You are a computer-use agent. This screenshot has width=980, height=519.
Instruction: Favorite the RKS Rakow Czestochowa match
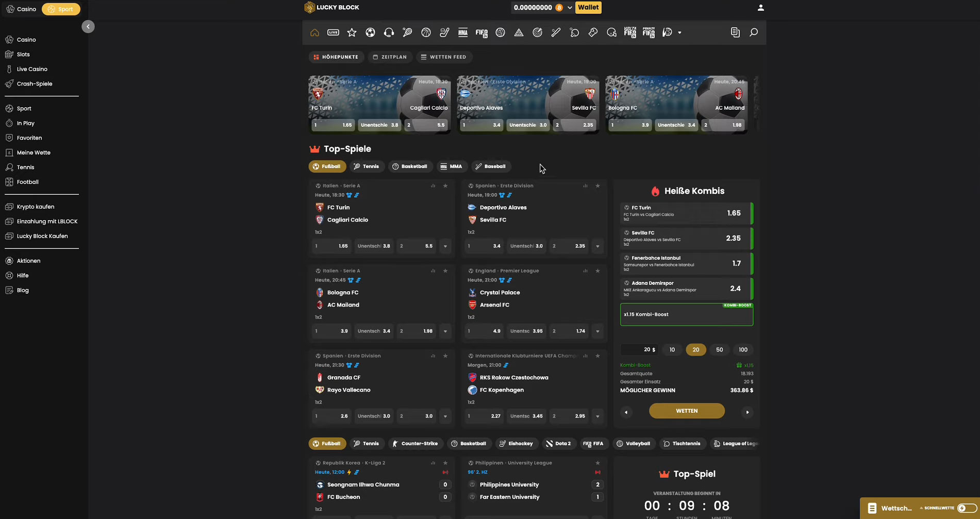tap(597, 356)
